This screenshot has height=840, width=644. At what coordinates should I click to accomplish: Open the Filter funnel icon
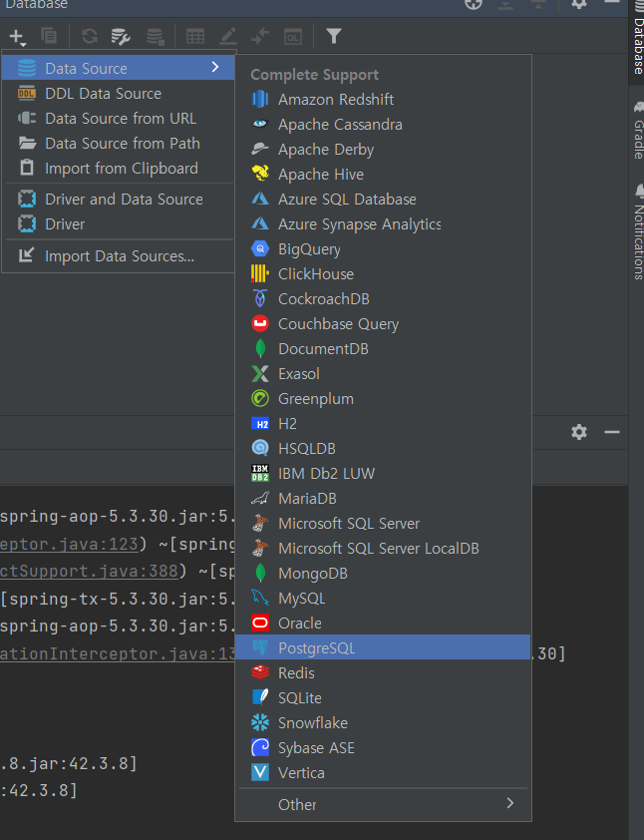coord(334,36)
